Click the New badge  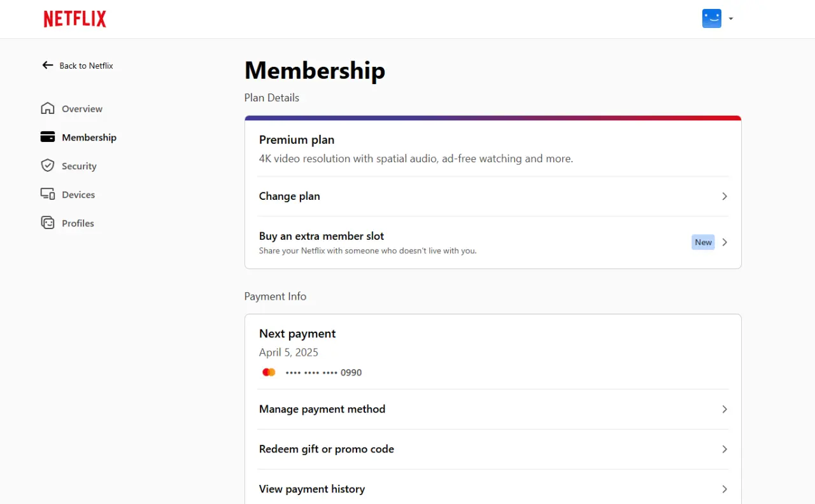tap(703, 242)
